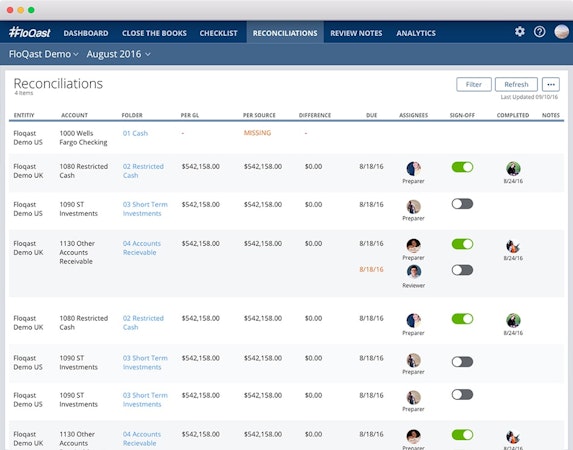Click the orange overdue 8/18/16 reviewer date
This screenshot has width=573, height=450.
(371, 269)
